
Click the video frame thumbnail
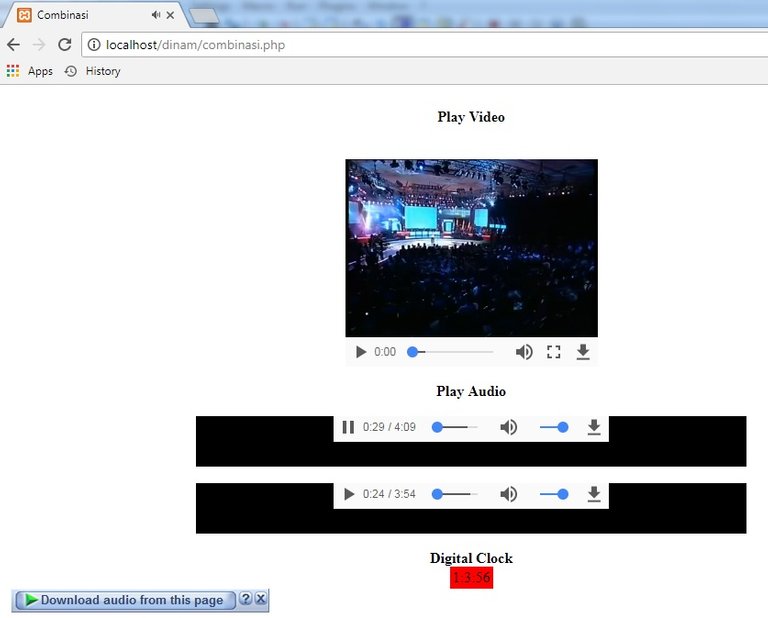471,248
